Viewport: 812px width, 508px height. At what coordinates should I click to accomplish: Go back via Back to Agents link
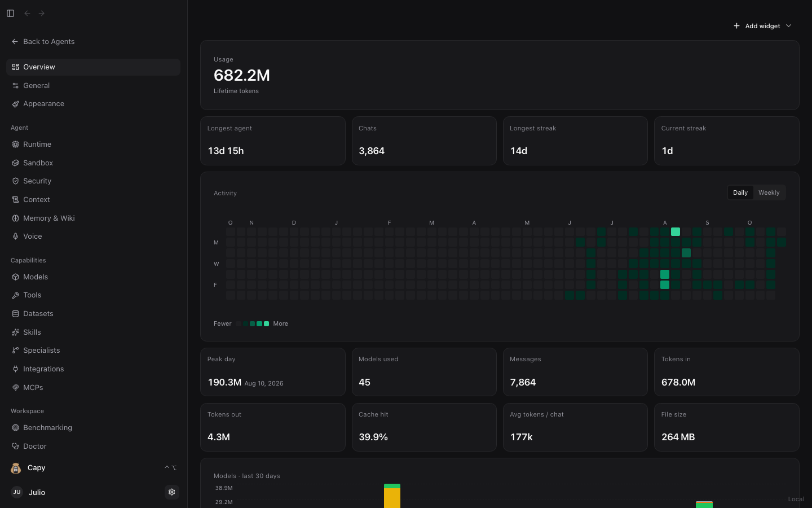click(x=43, y=42)
